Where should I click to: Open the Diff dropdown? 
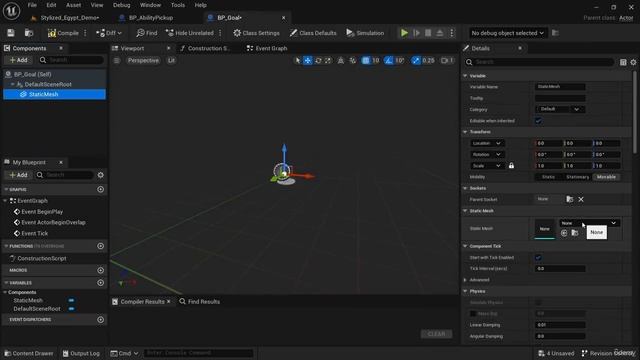pos(109,33)
